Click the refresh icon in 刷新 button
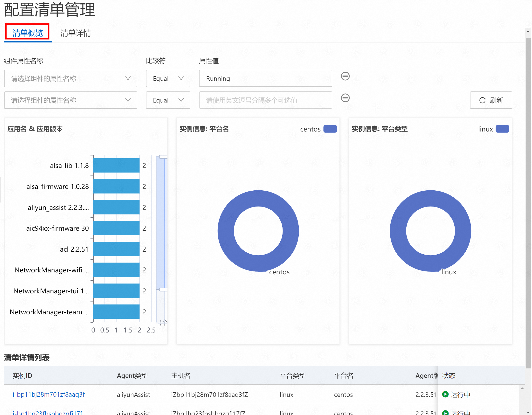The width and height of the screenshot is (532, 415). pos(482,100)
